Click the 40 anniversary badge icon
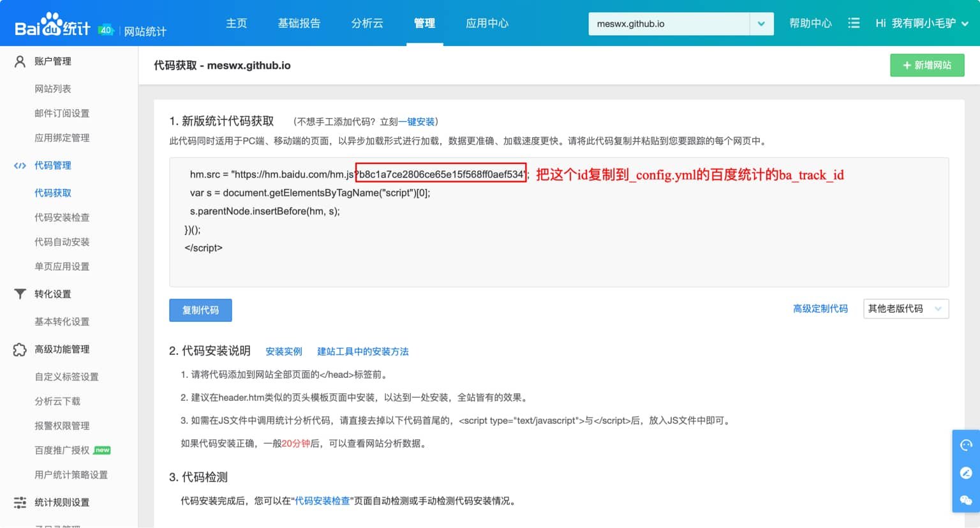This screenshot has height=528, width=980. (x=106, y=30)
